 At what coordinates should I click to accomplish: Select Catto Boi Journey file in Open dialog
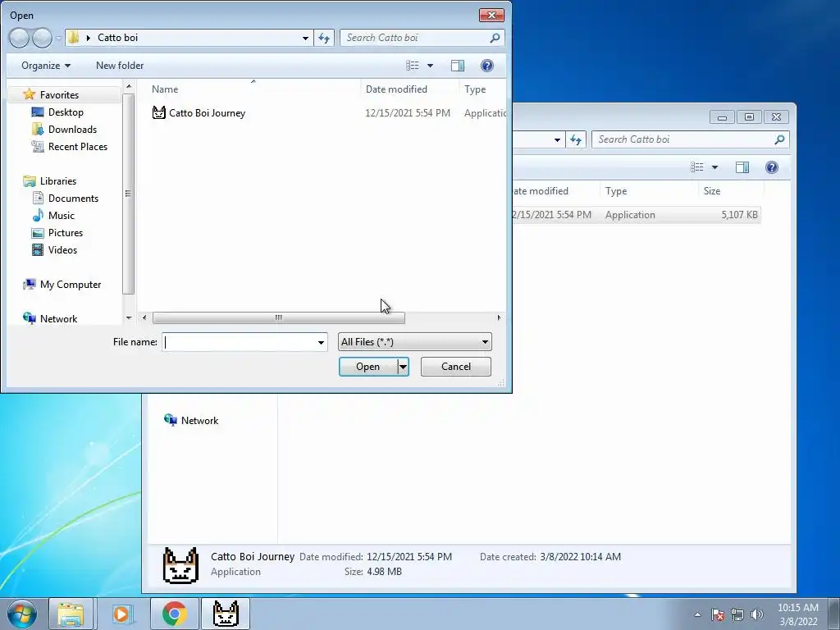coord(207,113)
